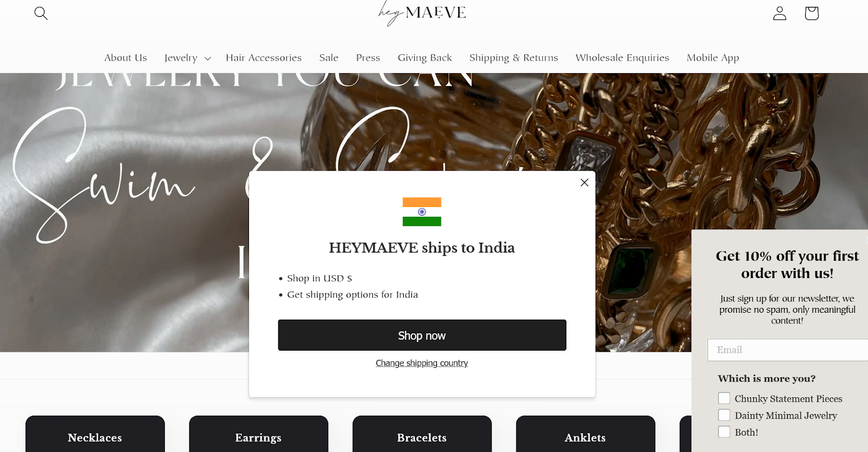Click the hey MAEVE logo
Screen dimensions: 868x452
(x=422, y=12)
